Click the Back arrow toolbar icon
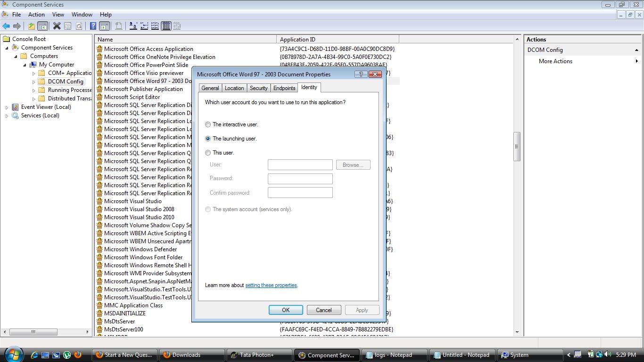 point(6,26)
